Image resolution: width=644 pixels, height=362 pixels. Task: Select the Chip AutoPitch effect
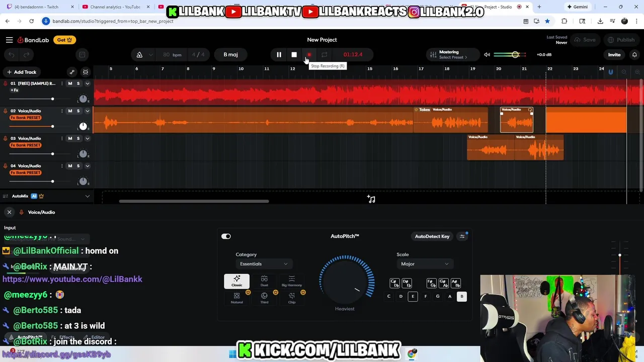point(292,298)
